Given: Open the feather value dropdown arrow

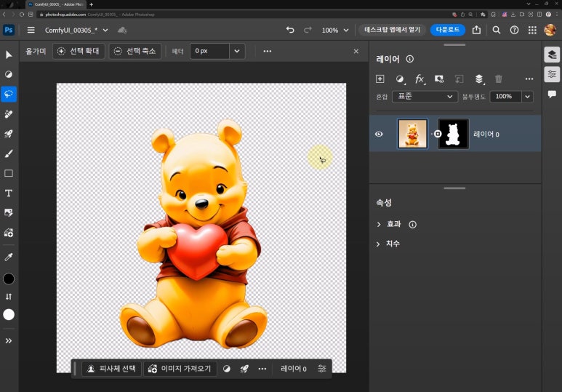Looking at the screenshot, I should click(237, 52).
